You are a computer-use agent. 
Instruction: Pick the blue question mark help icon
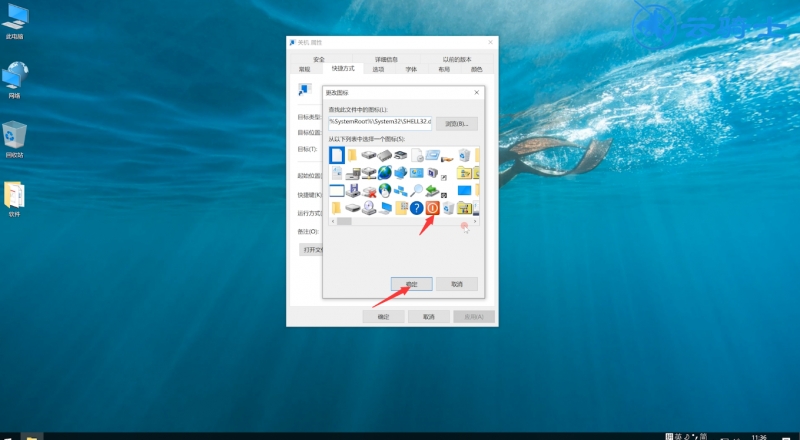point(417,208)
